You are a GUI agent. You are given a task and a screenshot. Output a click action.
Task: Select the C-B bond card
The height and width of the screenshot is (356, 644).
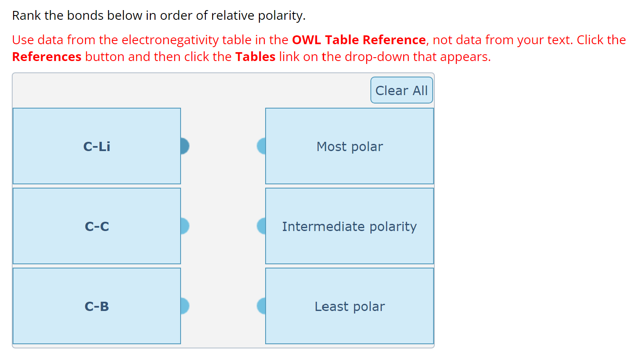97,306
